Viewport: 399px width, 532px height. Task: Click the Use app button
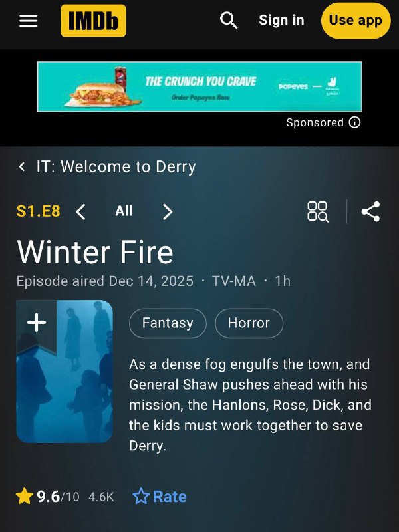pos(356,21)
